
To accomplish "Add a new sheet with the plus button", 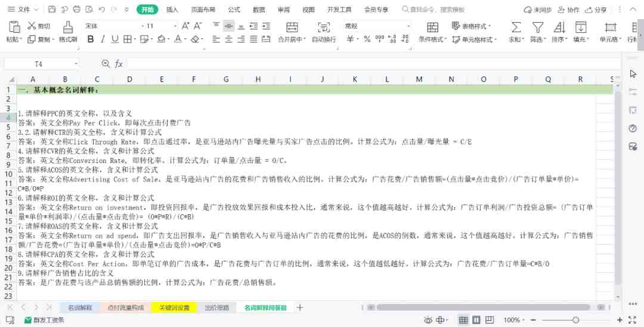I will [x=300, y=307].
